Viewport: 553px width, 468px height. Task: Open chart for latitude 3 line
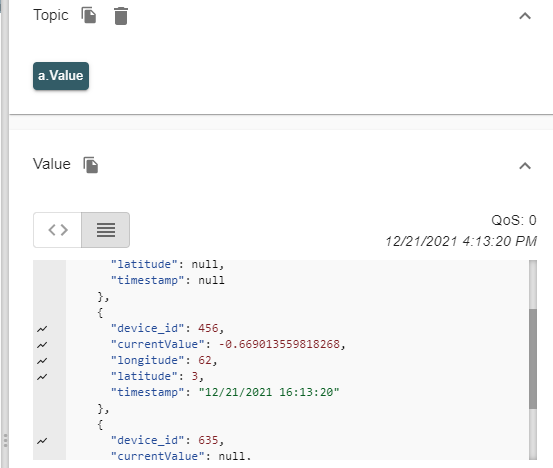click(42, 377)
